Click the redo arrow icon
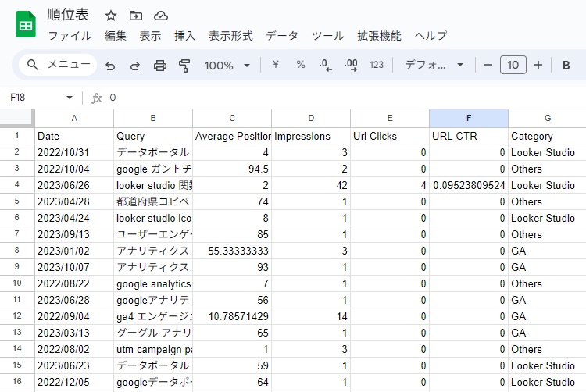Image resolution: width=586 pixels, height=392 pixels. click(134, 66)
